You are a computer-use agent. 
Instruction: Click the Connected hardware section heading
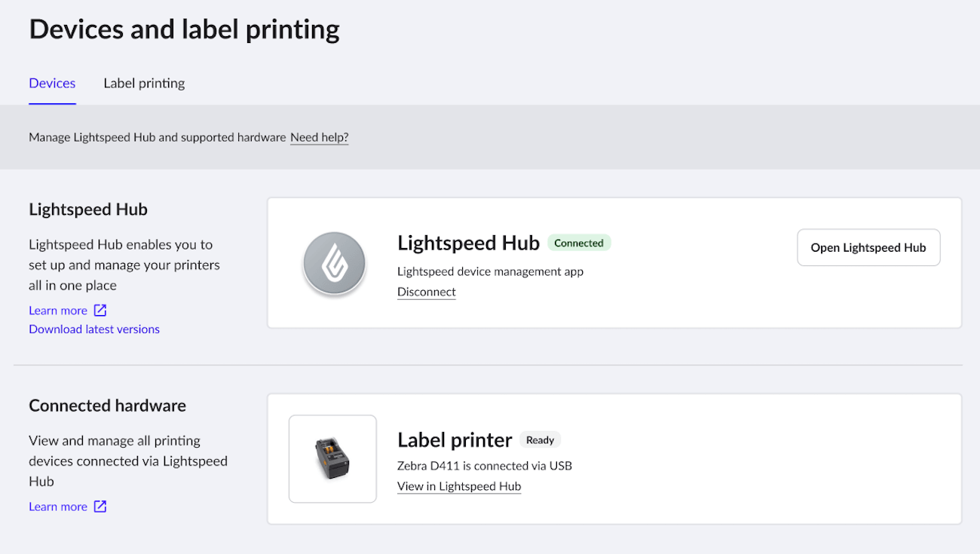[107, 406]
